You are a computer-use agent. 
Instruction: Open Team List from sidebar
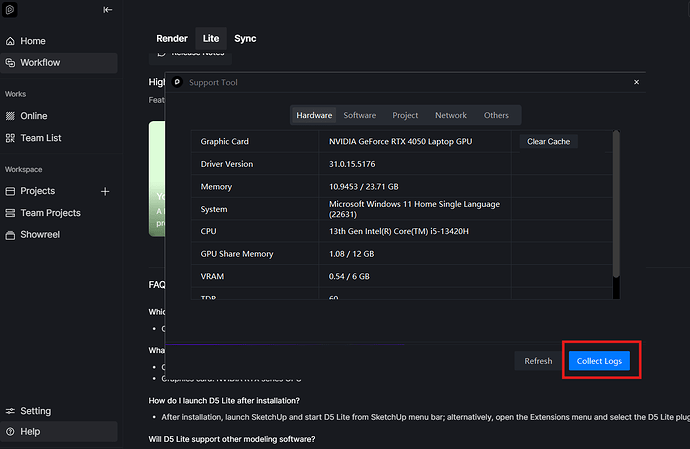coord(40,138)
